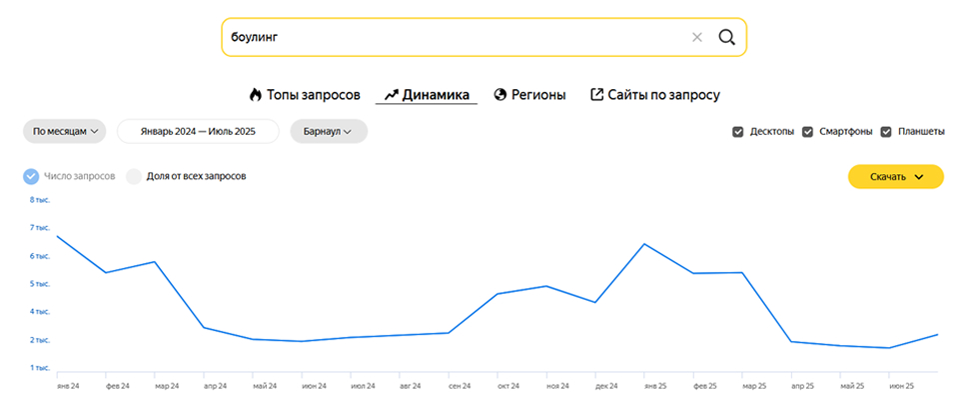The image size is (980, 400).
Task: Open the По месяцам period dropdown
Action: click(65, 131)
